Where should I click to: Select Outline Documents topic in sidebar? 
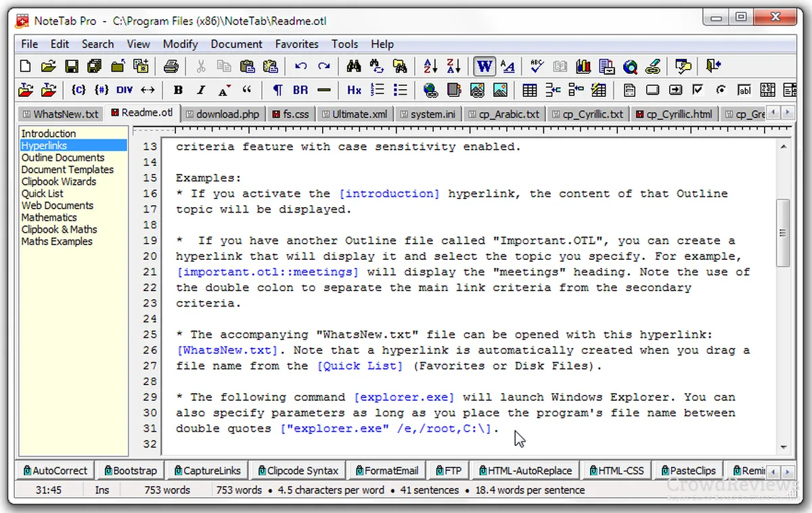[63, 158]
